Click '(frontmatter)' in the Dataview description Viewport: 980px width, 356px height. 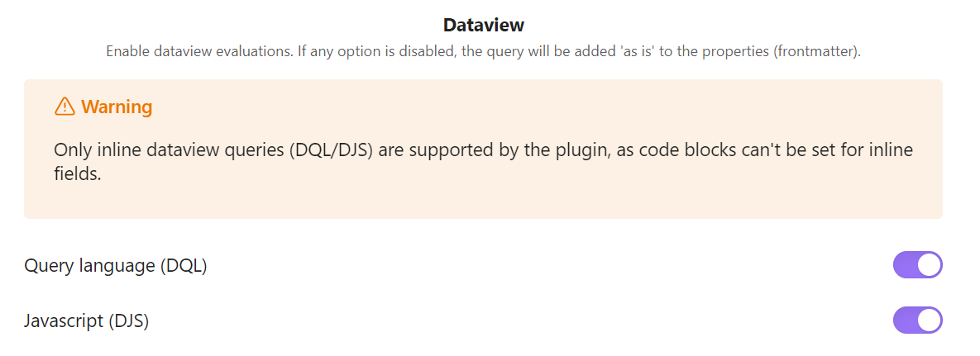(817, 51)
